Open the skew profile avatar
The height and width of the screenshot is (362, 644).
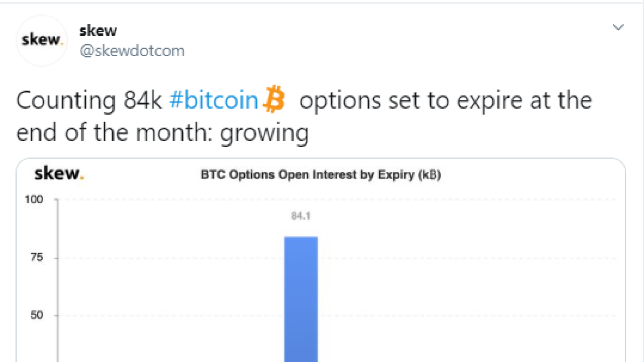tap(42, 40)
